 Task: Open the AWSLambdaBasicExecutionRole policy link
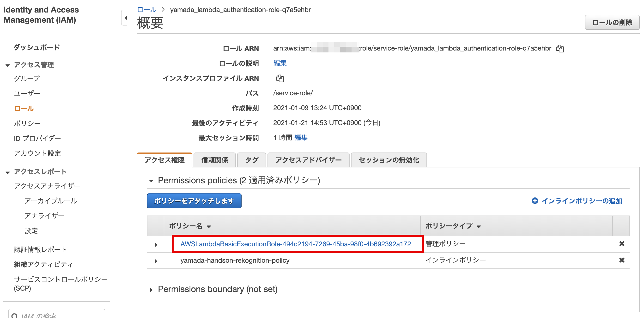(x=296, y=244)
